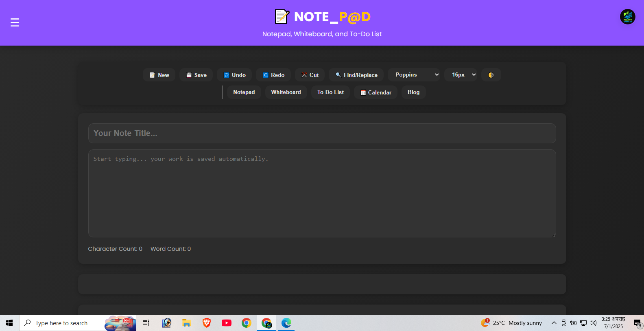The width and height of the screenshot is (644, 331).
Task: Open the hamburger sidebar menu
Action: [15, 22]
